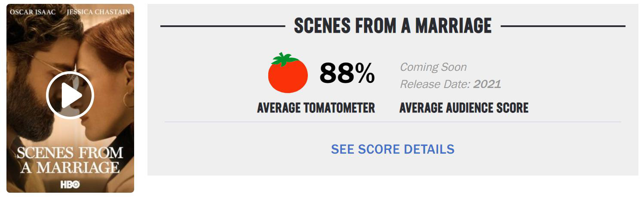Click the red tomato Tomatometer icon

click(x=288, y=73)
